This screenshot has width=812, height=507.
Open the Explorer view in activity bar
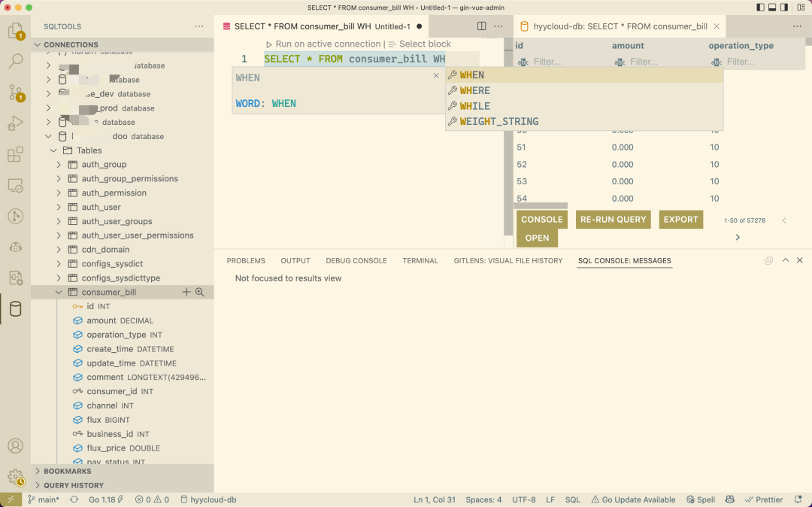(15, 31)
